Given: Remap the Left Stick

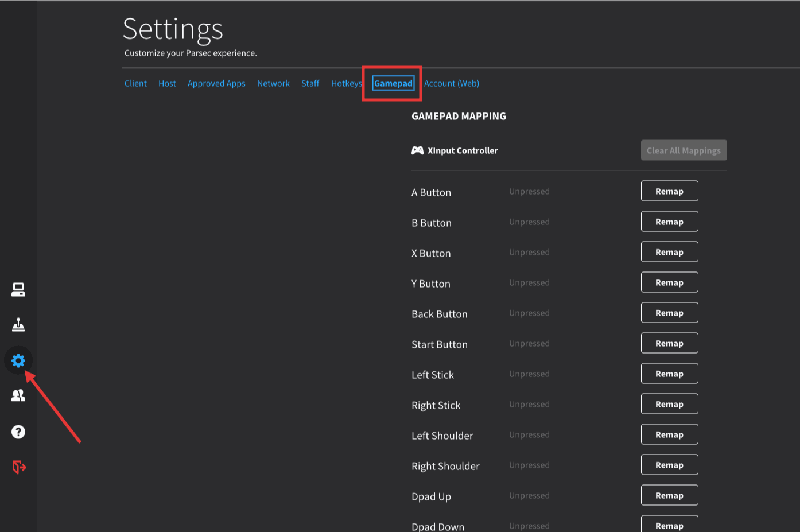Looking at the screenshot, I should [x=669, y=374].
